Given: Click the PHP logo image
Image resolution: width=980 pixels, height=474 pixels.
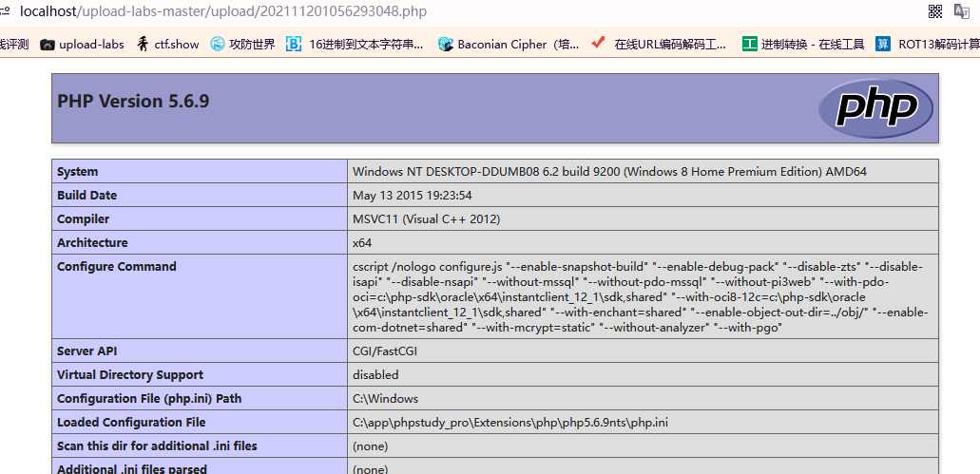Looking at the screenshot, I should (x=875, y=108).
